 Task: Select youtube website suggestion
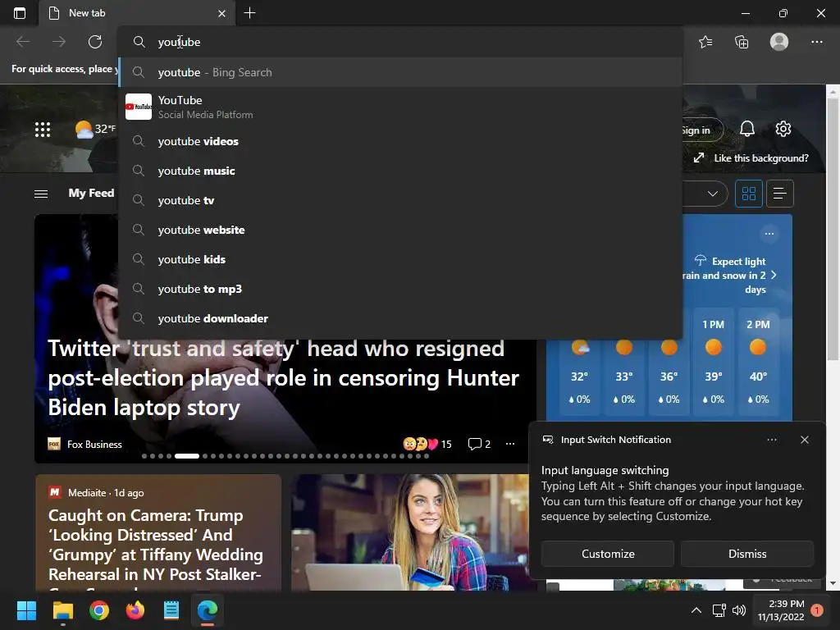coord(400,230)
